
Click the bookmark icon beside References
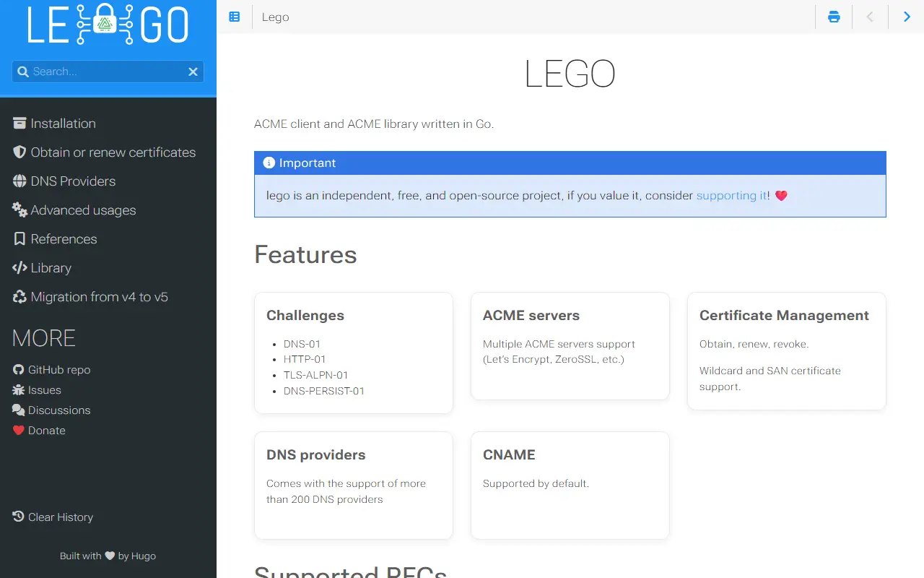[19, 239]
